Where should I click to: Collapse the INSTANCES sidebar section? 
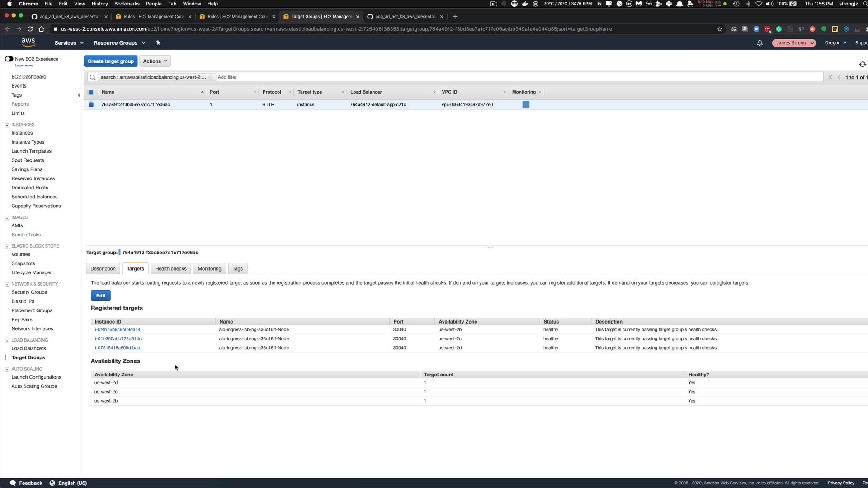(x=7, y=125)
